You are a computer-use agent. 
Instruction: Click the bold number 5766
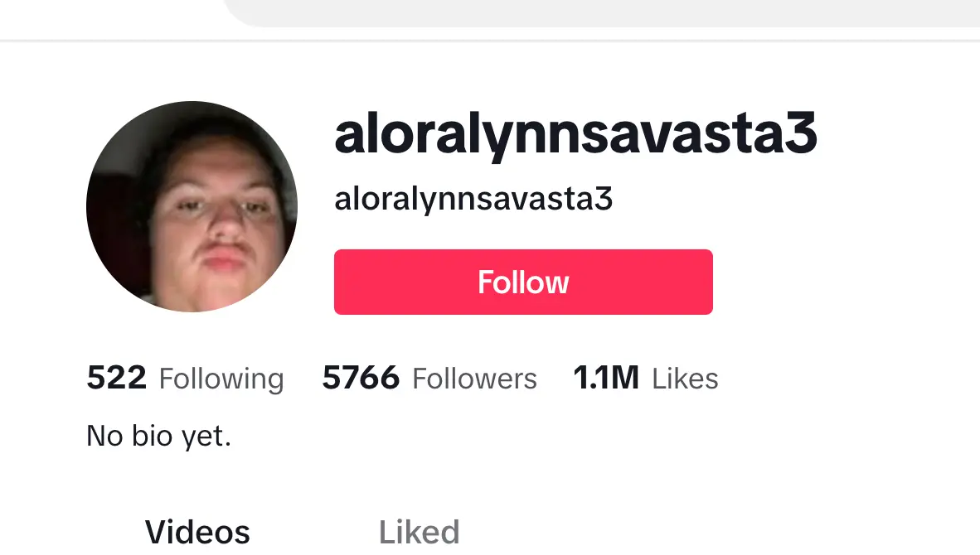(x=361, y=379)
